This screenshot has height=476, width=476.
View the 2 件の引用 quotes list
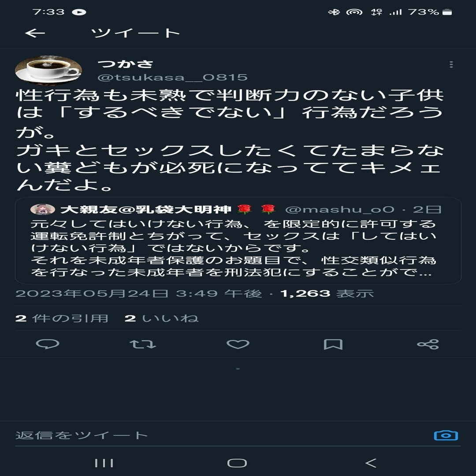(x=62, y=318)
